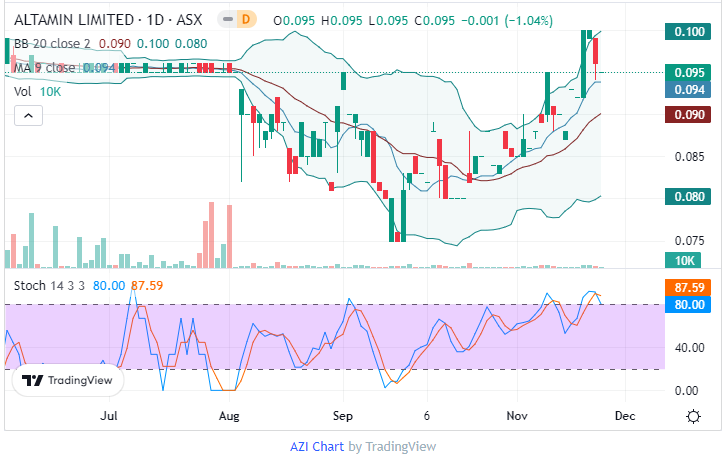The height and width of the screenshot is (459, 726).
Task: Collapse the indicator legend with chevron
Action: 27,116
